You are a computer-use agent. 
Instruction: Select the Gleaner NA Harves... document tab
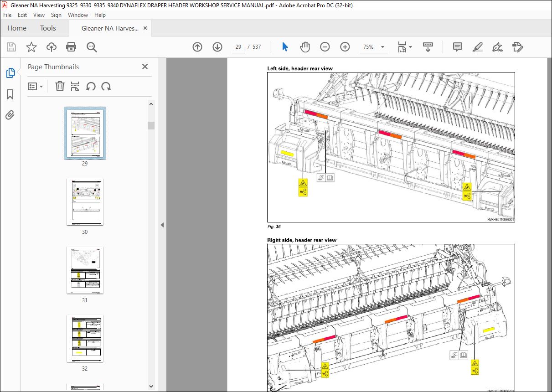tap(110, 28)
